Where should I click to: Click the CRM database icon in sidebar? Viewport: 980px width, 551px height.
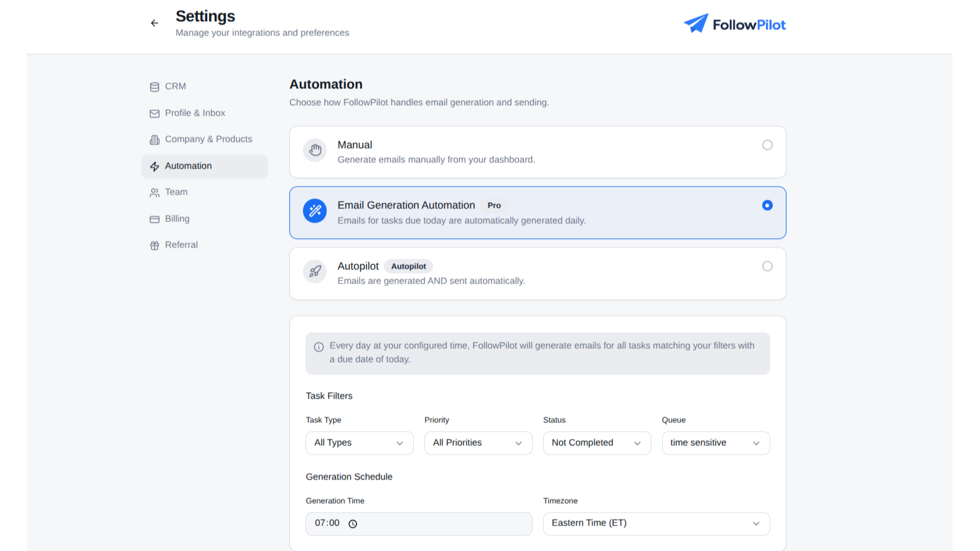[154, 87]
